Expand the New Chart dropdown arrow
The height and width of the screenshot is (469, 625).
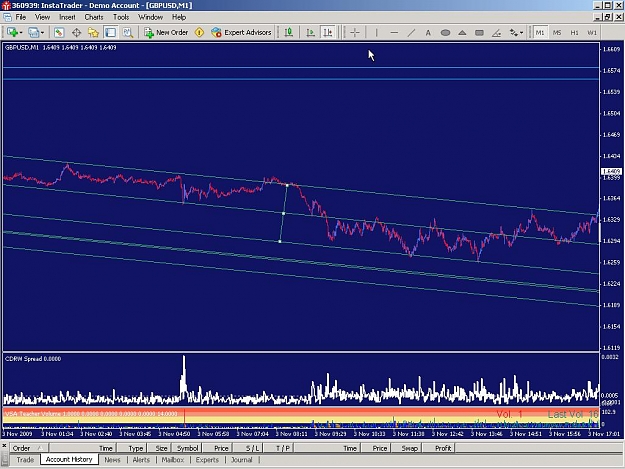[21, 33]
